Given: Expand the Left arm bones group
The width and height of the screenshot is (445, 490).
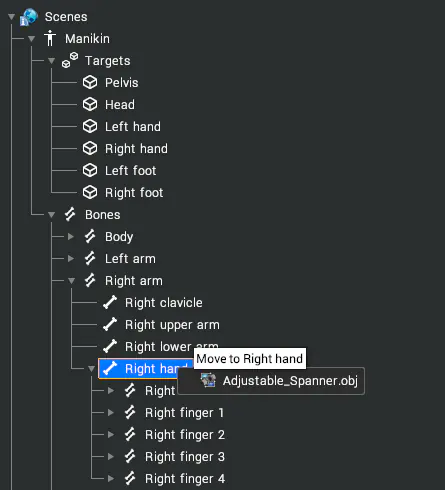Looking at the screenshot, I should tap(71, 258).
